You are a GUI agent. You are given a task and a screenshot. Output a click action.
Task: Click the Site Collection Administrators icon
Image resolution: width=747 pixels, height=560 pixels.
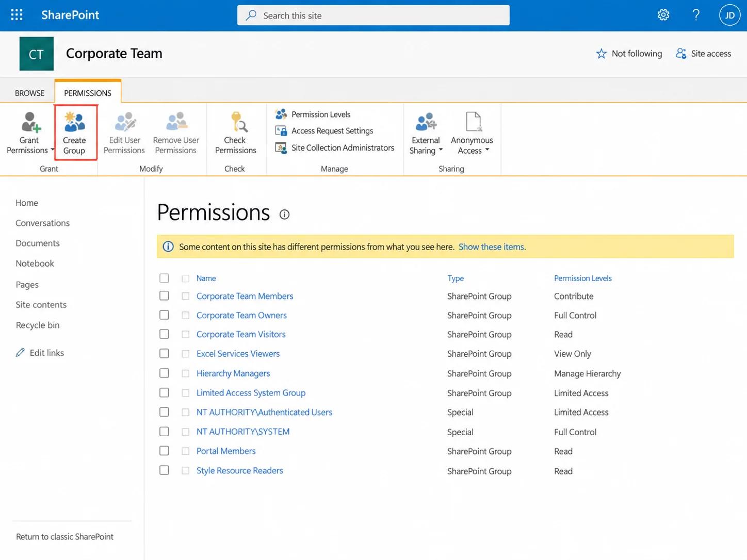tap(281, 148)
